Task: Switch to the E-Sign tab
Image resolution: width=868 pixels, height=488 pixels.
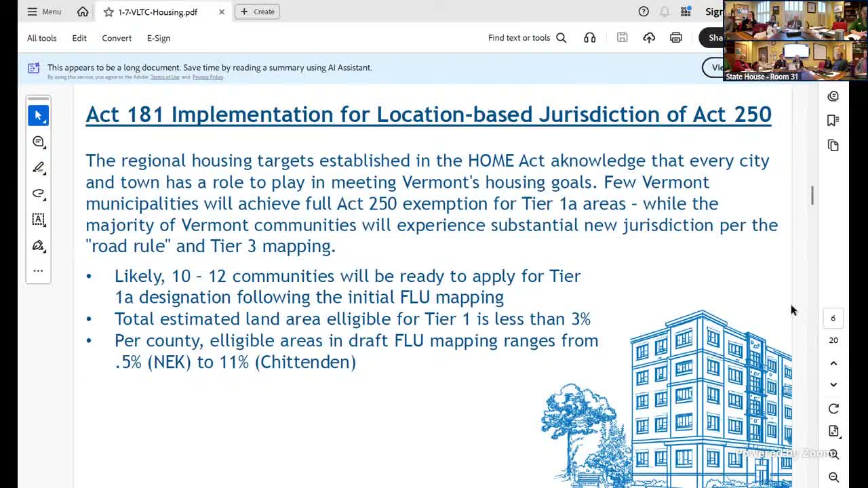Action: point(158,38)
